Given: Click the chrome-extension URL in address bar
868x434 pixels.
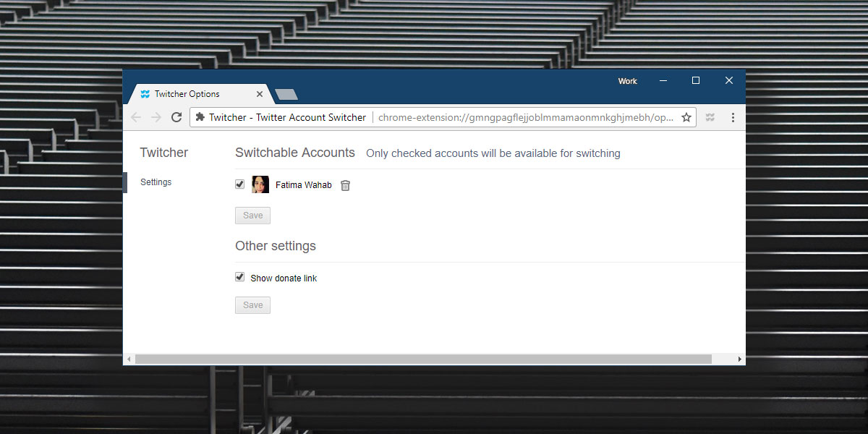Looking at the screenshot, I should click(x=526, y=117).
